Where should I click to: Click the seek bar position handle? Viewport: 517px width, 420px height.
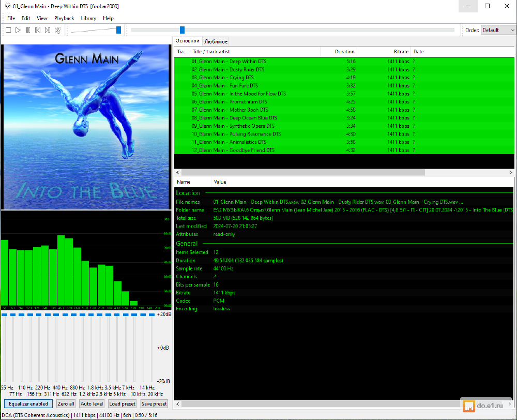(182, 30)
